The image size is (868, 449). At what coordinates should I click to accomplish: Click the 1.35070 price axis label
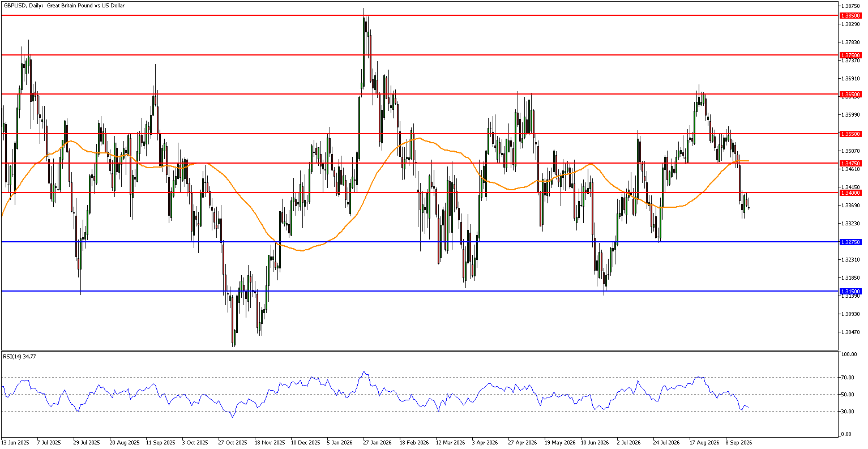(850, 151)
